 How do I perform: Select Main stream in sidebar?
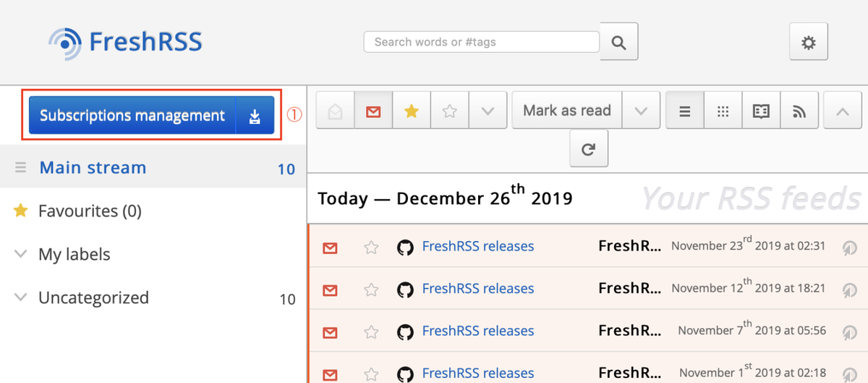[x=93, y=168]
